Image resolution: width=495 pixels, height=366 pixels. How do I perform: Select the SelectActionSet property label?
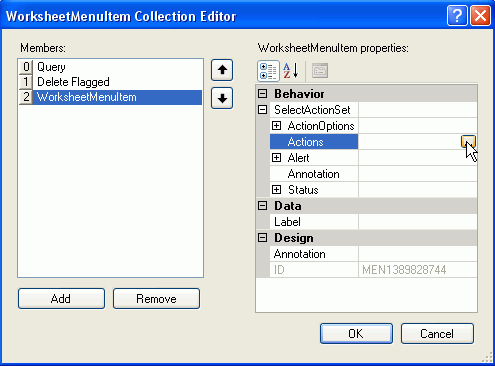pos(312,110)
